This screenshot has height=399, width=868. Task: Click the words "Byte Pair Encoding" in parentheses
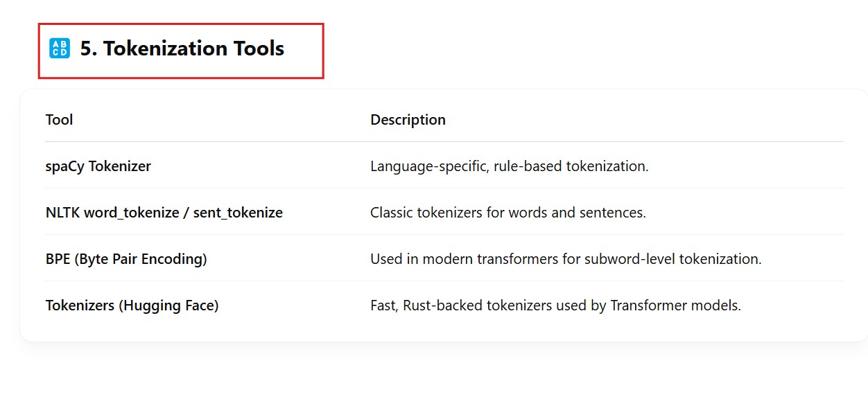141,259
